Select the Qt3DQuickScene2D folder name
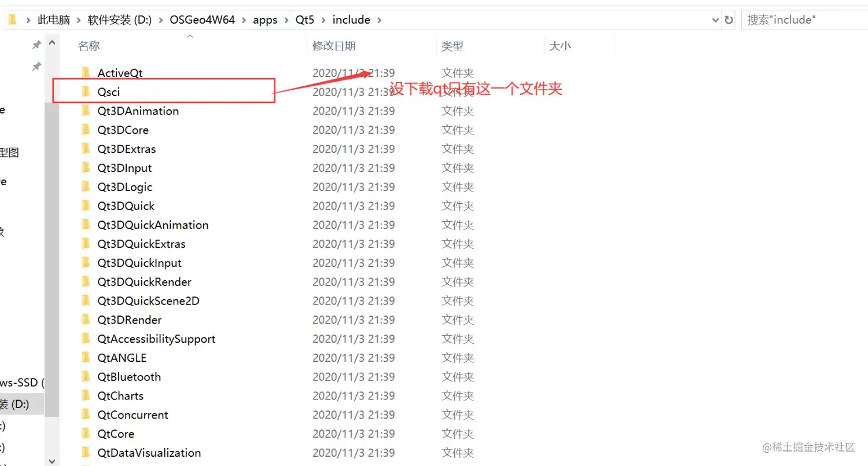The width and height of the screenshot is (868, 466). click(x=148, y=300)
